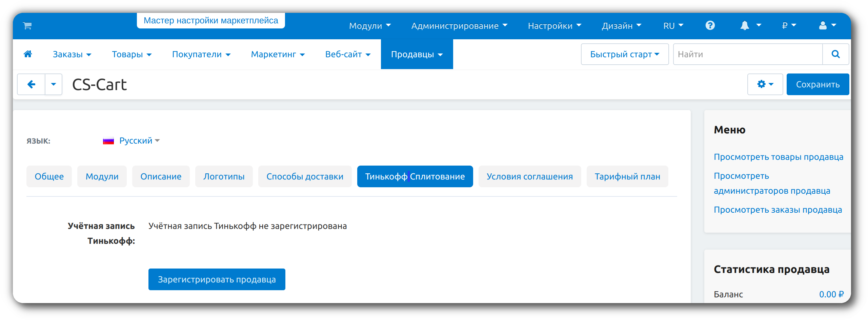Expand the RU language dropdown
The height and width of the screenshot is (320, 868).
point(673,26)
